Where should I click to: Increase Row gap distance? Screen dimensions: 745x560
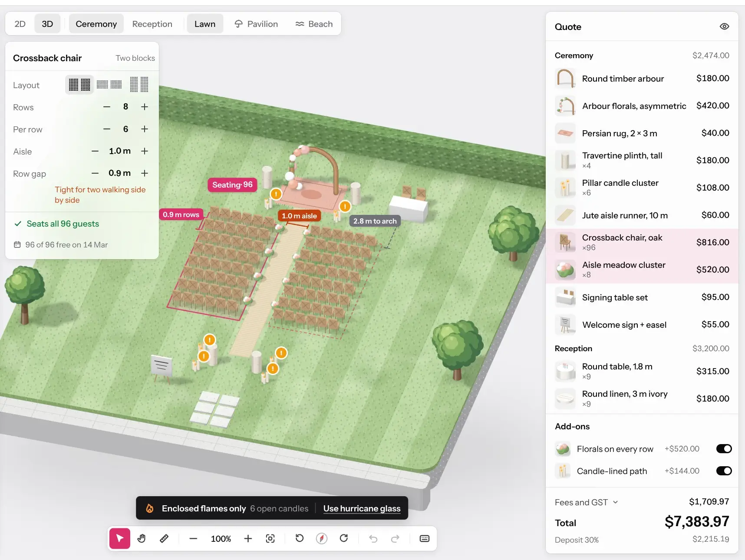point(145,173)
